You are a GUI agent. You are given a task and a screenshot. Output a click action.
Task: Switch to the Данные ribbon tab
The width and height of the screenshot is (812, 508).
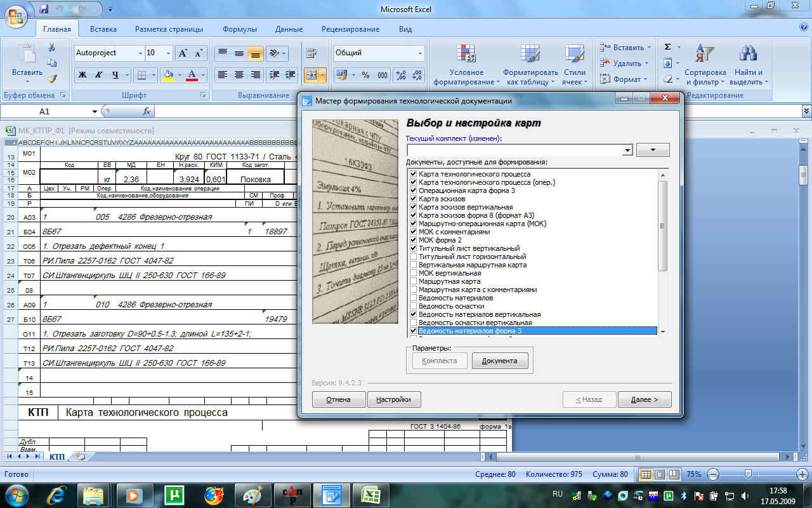289,29
